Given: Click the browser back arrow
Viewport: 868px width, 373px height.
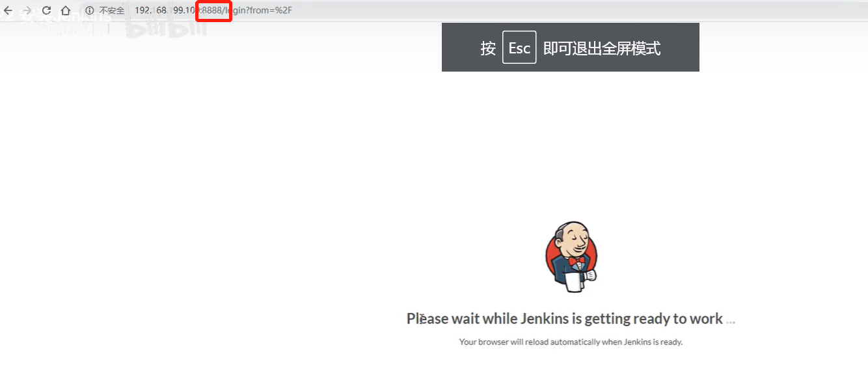Looking at the screenshot, I should pyautogui.click(x=8, y=10).
